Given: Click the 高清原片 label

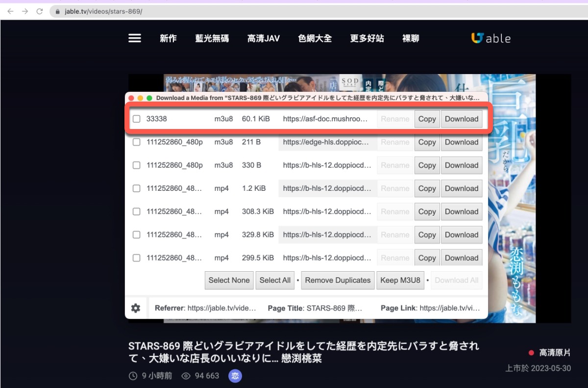Looking at the screenshot, I should pyautogui.click(x=555, y=353).
